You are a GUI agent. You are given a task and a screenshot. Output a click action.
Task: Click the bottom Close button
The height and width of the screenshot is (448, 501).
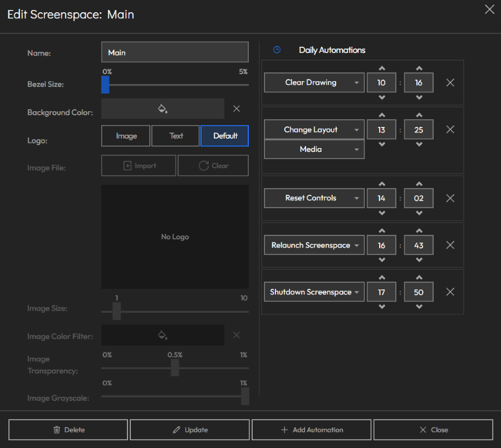coord(433,430)
